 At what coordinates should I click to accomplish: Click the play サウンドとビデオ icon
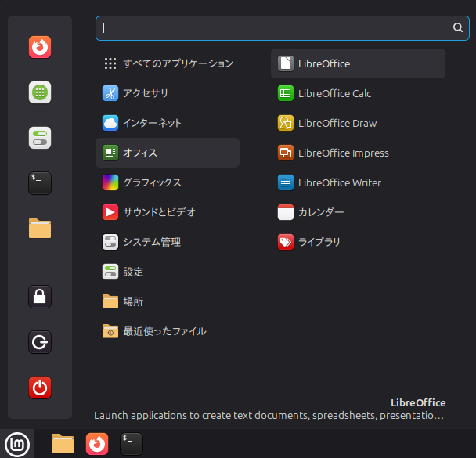pos(110,212)
